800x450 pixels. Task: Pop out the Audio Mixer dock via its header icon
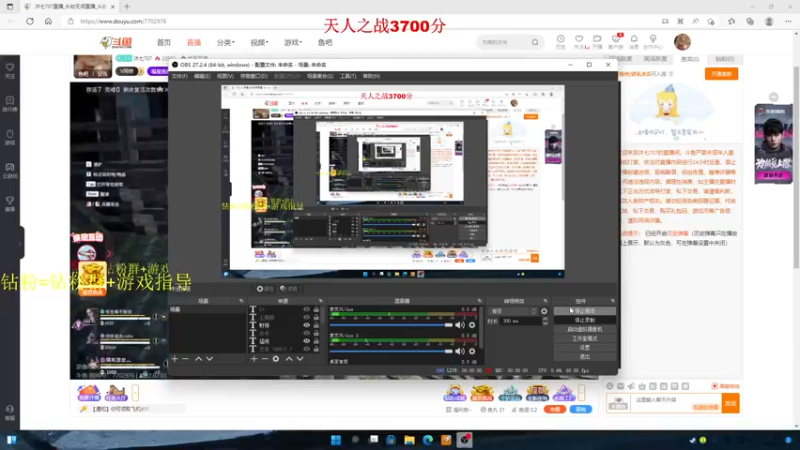tap(479, 301)
